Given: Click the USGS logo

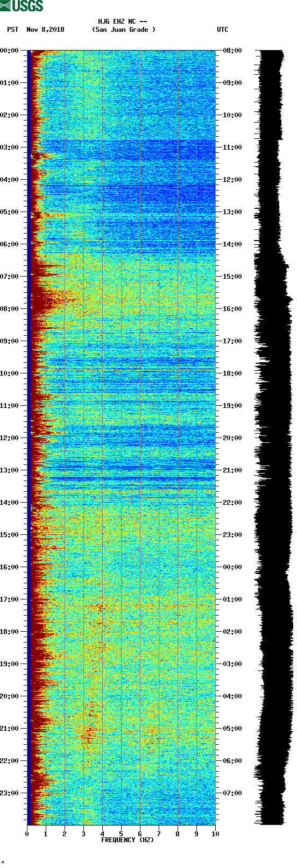Looking at the screenshot, I should click(22, 6).
